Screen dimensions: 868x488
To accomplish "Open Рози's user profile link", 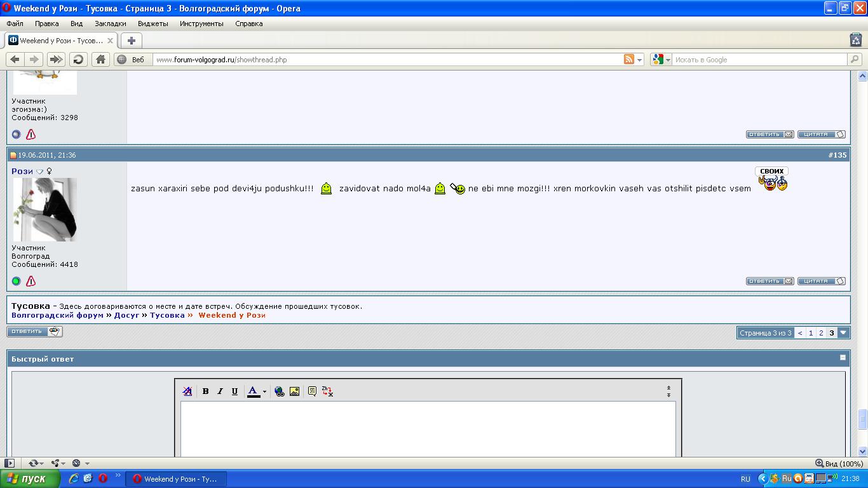I will pos(22,171).
